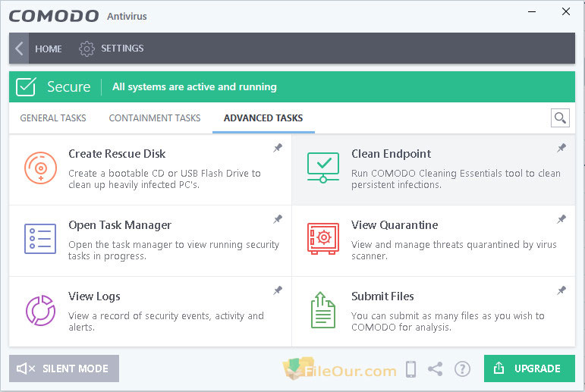Image resolution: width=585 pixels, height=392 pixels.
Task: Click the View Quarantine title
Action: [395, 225]
